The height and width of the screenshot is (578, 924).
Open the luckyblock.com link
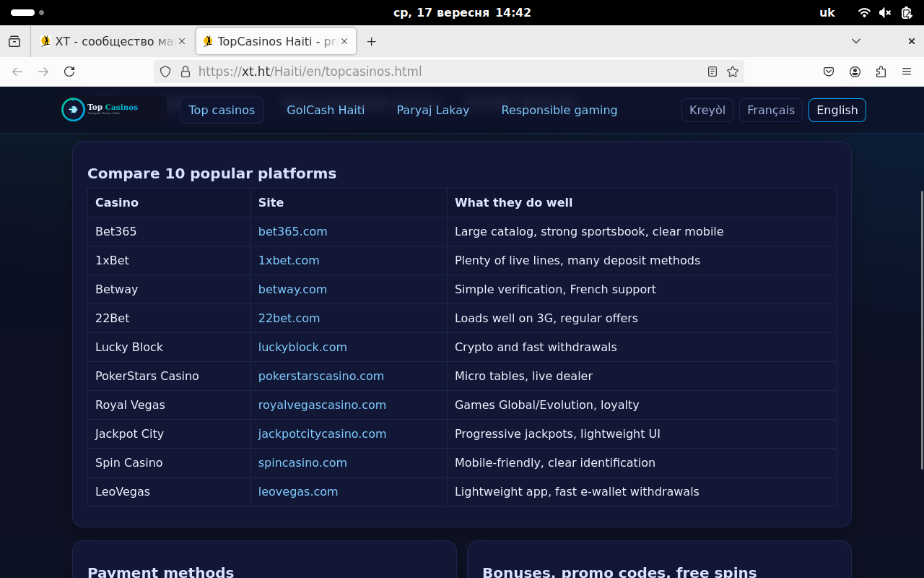(302, 347)
